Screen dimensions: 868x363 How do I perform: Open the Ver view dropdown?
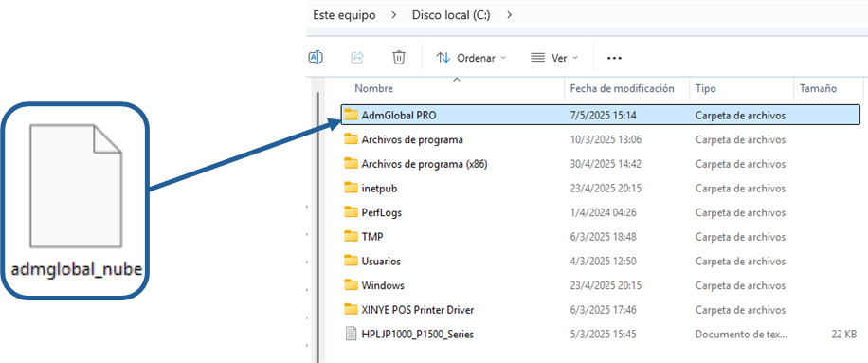554,58
